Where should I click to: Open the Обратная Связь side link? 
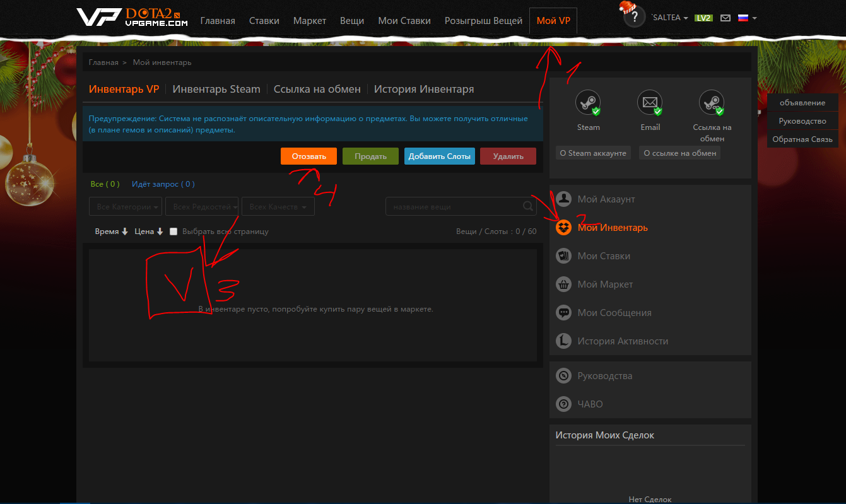[802, 139]
